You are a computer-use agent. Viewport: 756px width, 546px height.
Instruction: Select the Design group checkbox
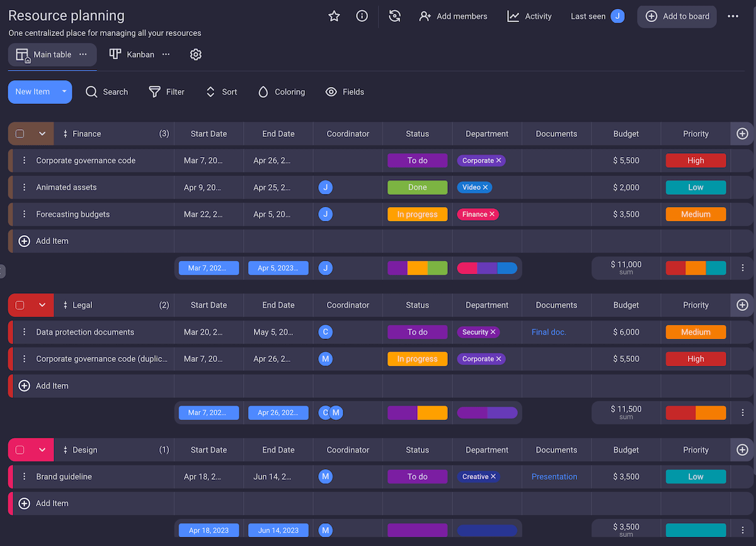[20, 450]
